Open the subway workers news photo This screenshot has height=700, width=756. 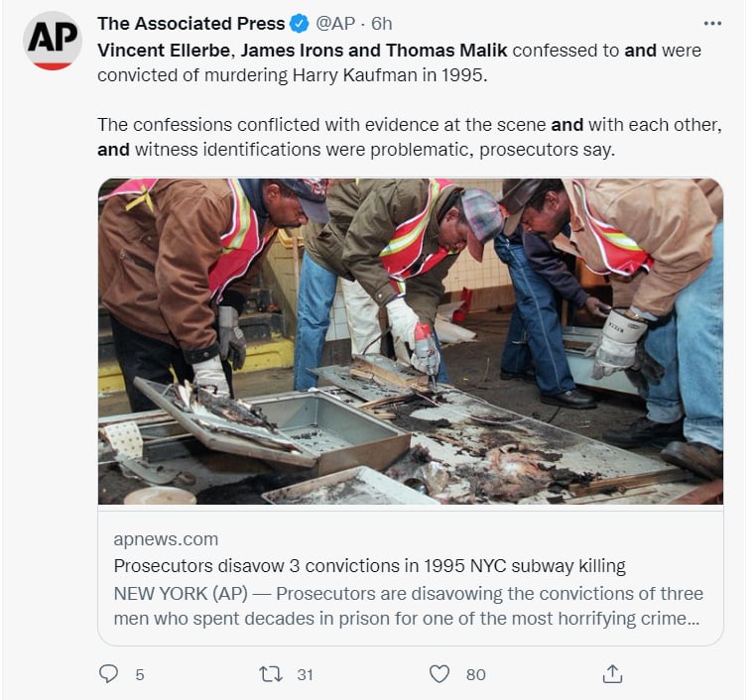(x=411, y=341)
